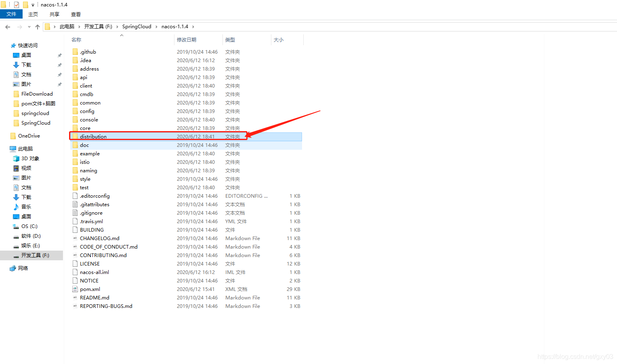Select the .travis.yml file

[91, 222]
